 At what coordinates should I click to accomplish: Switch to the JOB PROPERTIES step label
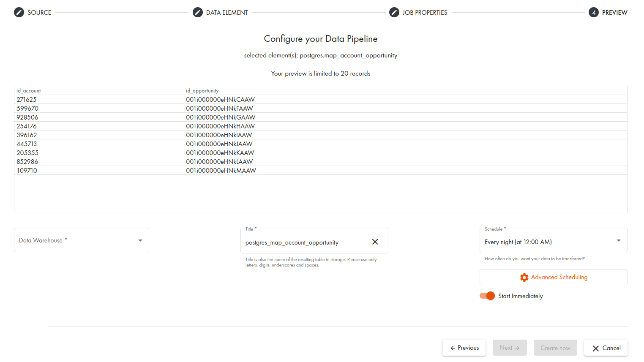pyautogui.click(x=424, y=13)
